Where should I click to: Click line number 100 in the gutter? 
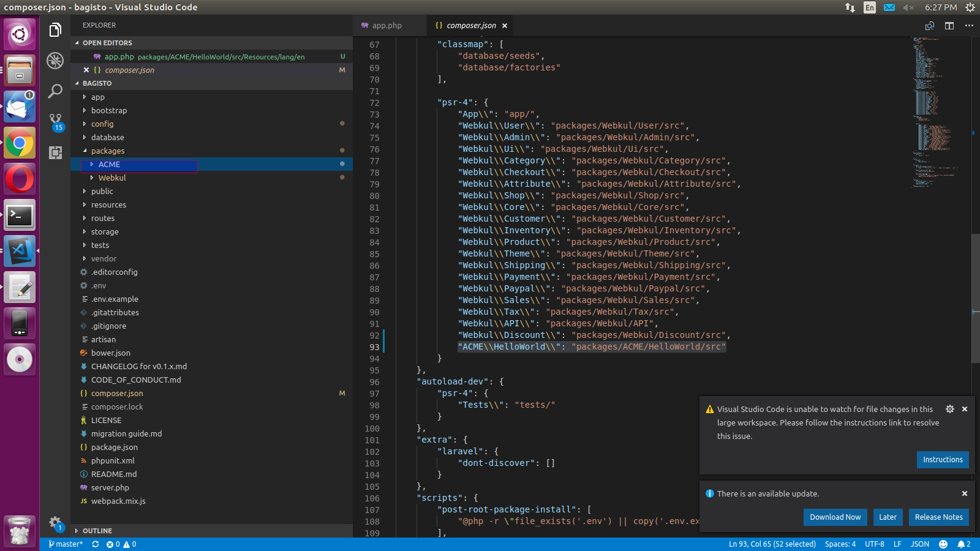pyautogui.click(x=372, y=429)
